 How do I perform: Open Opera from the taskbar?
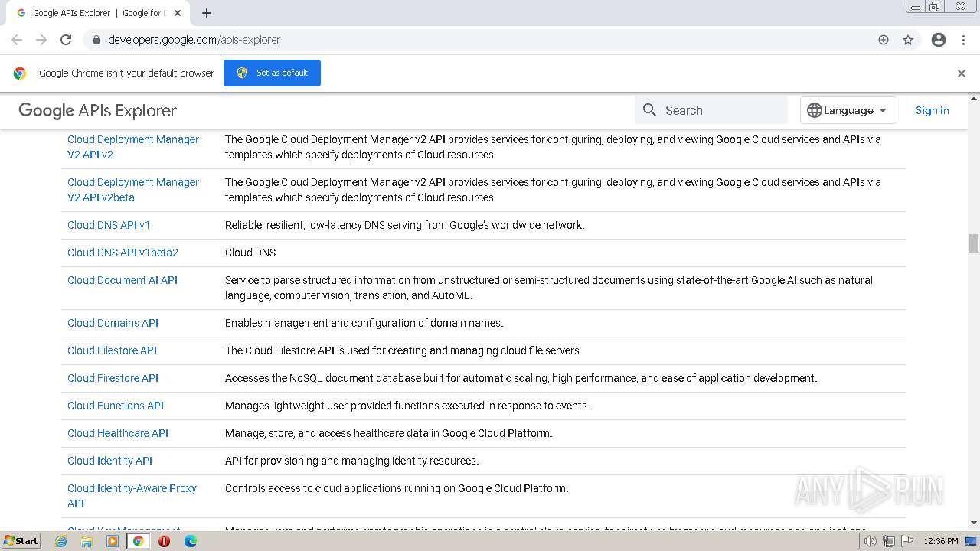tap(164, 541)
